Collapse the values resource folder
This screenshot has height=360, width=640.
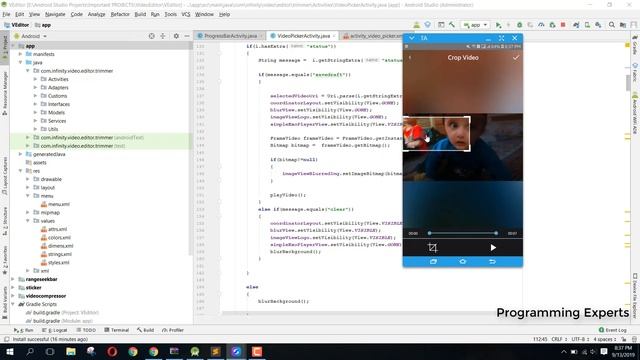click(x=28, y=221)
